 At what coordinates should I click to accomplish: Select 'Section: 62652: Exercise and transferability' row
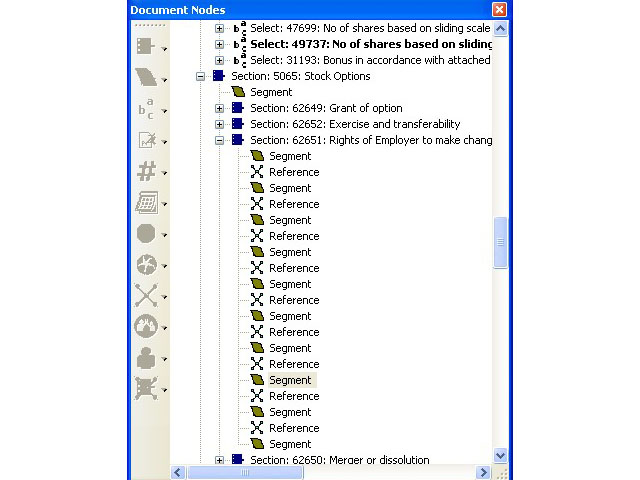[x=355, y=124]
